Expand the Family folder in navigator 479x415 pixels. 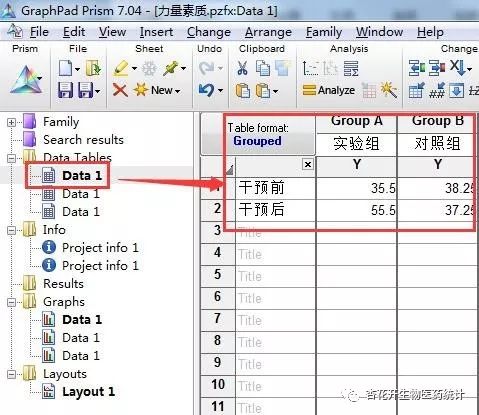11,122
